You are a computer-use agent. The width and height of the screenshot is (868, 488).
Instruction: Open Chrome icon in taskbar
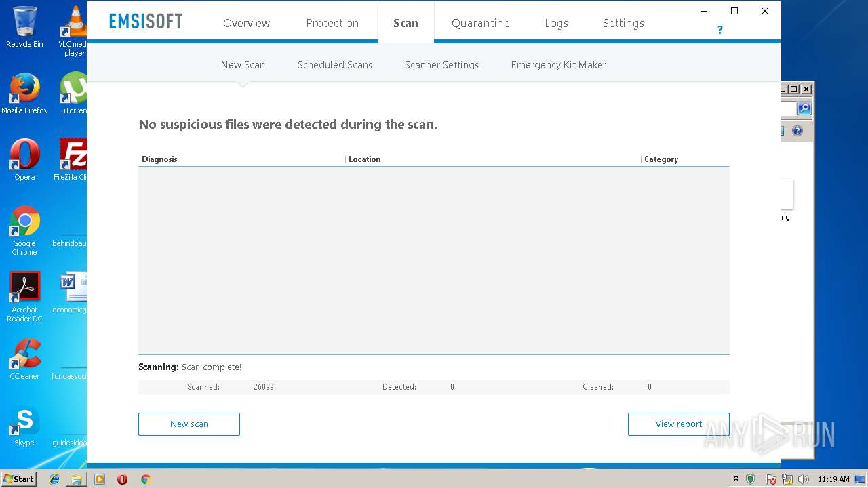[x=145, y=479]
